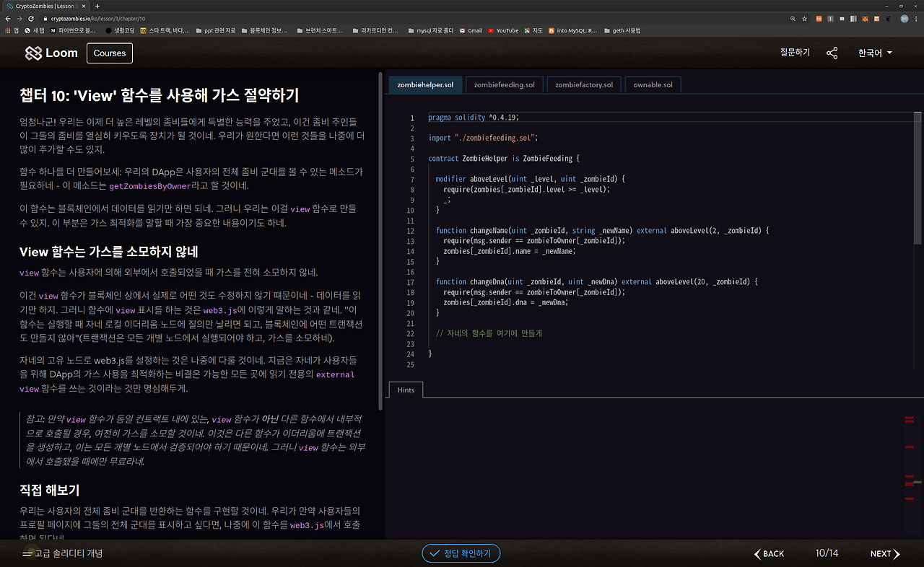Open the geth 사용법 bookmark folder
Screen dimensions: 924x567
pos(622,30)
